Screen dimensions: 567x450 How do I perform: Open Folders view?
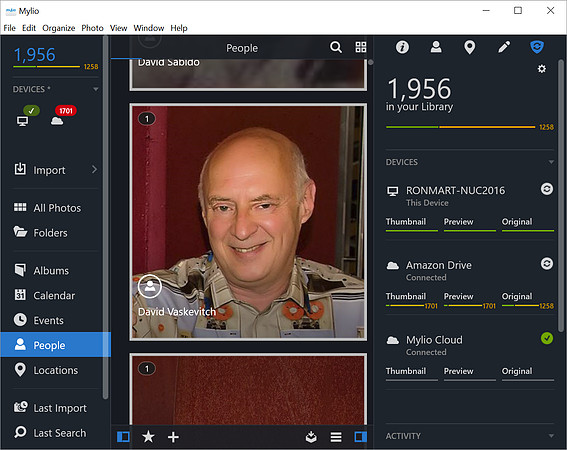(55, 233)
